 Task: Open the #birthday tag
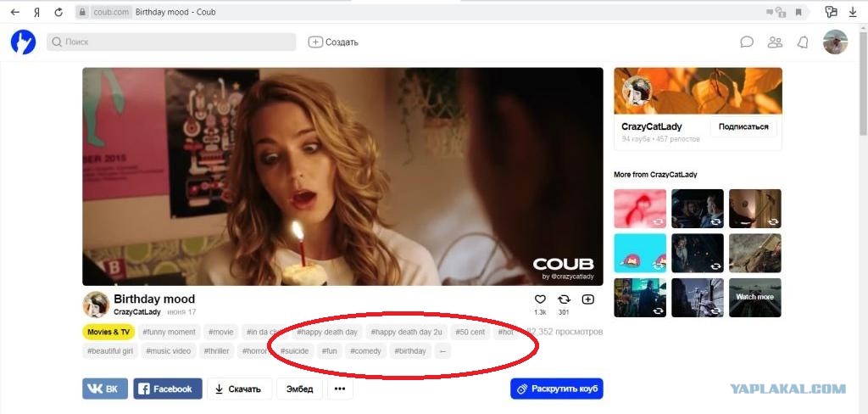pos(410,351)
